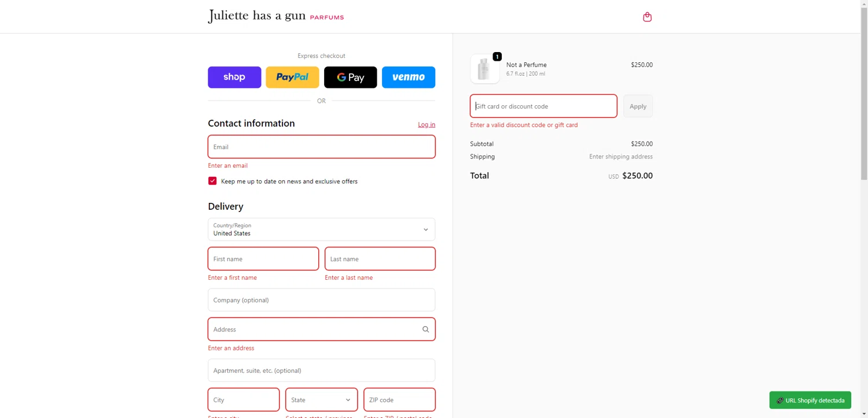Click the 'Enter an email' error message
Image resolution: width=868 pixels, height=418 pixels.
coord(227,165)
